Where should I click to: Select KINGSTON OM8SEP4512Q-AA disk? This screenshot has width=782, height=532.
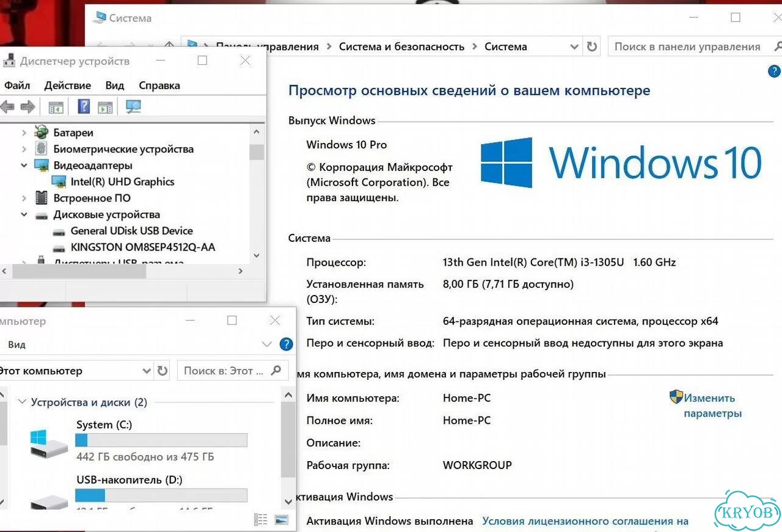[143, 247]
